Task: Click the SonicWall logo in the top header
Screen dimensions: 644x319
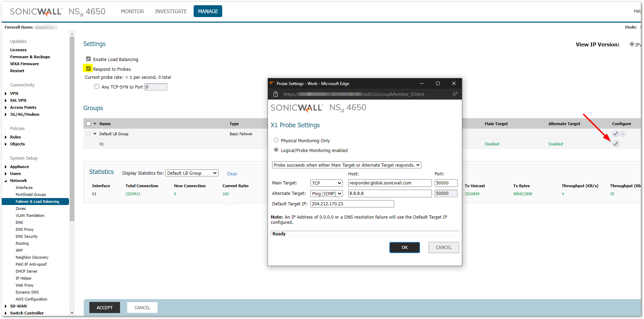Action: (x=36, y=12)
